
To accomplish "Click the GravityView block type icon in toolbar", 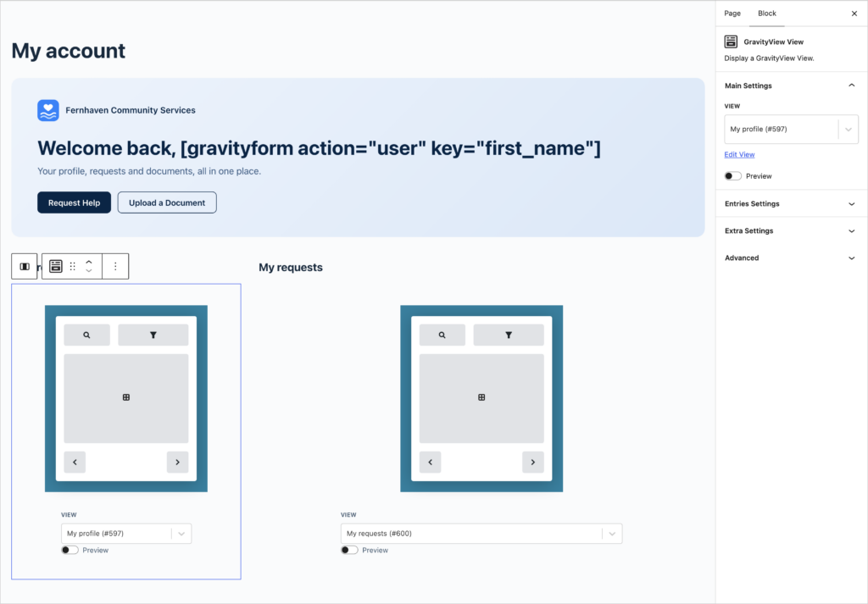I will point(56,267).
